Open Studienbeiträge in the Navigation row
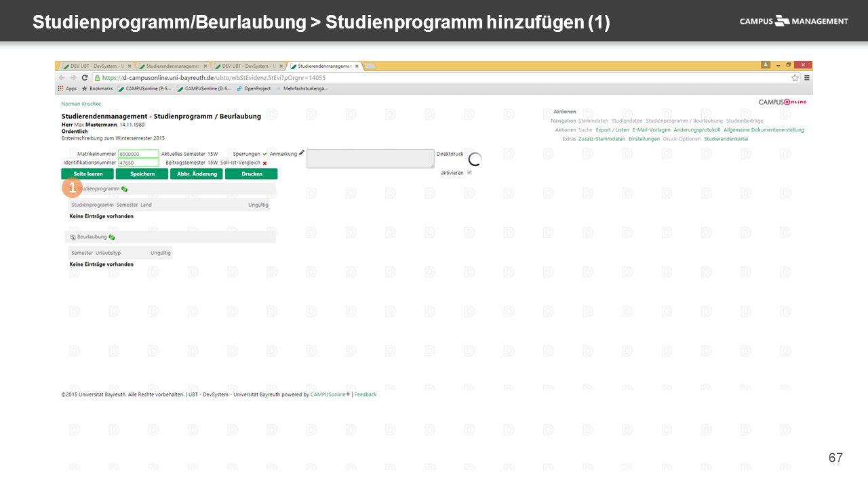Screen dimensions: 868x488 (745, 121)
